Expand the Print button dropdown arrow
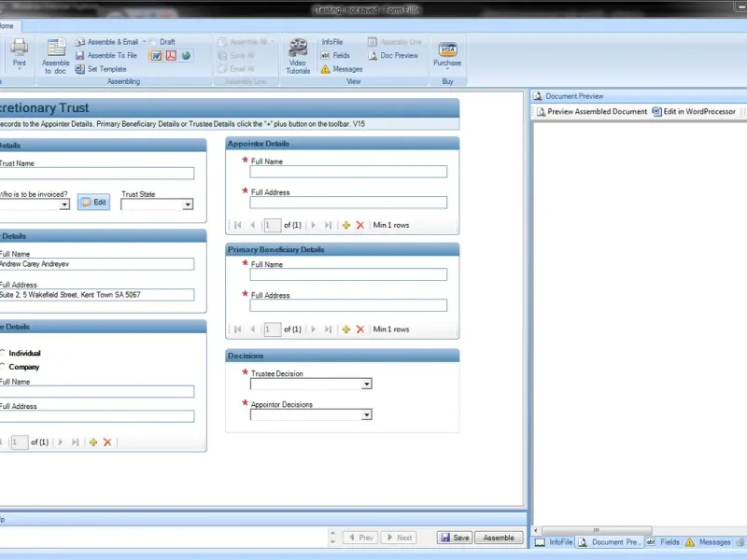Screen dimensions: 747x560 click(x=20, y=69)
